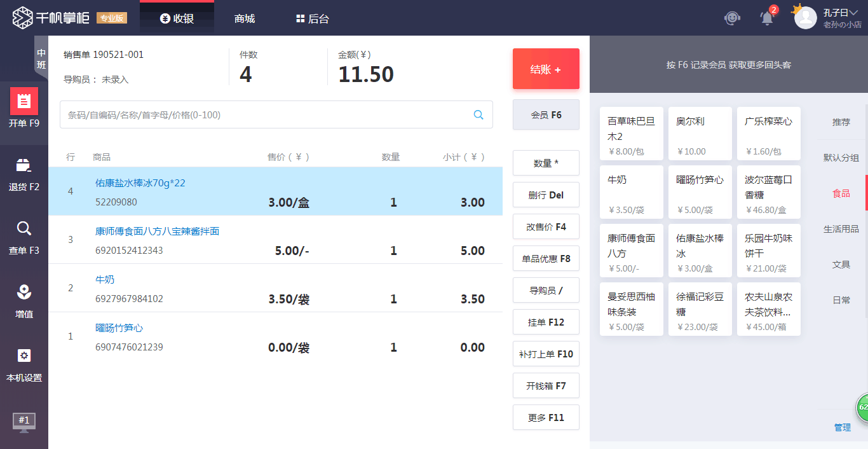This screenshot has width=868, height=449.
Task: Open 查单 F3 order lookup
Action: pos(24,235)
